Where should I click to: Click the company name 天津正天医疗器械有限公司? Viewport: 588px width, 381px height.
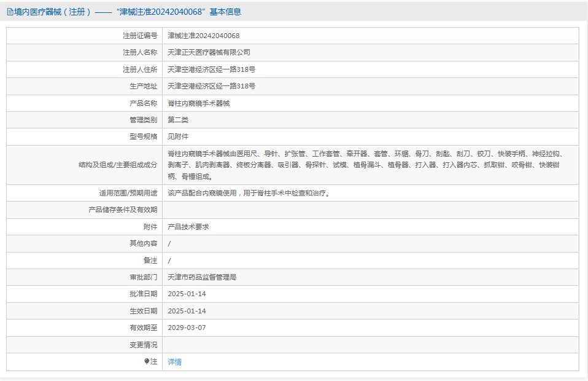pyautogui.click(x=211, y=52)
